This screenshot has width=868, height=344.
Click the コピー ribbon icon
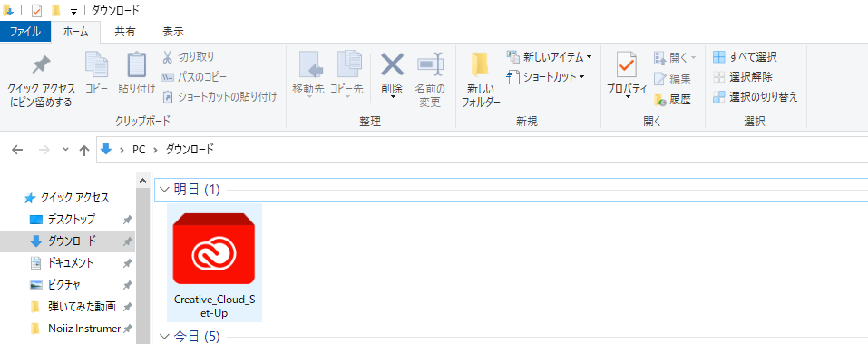(x=96, y=64)
